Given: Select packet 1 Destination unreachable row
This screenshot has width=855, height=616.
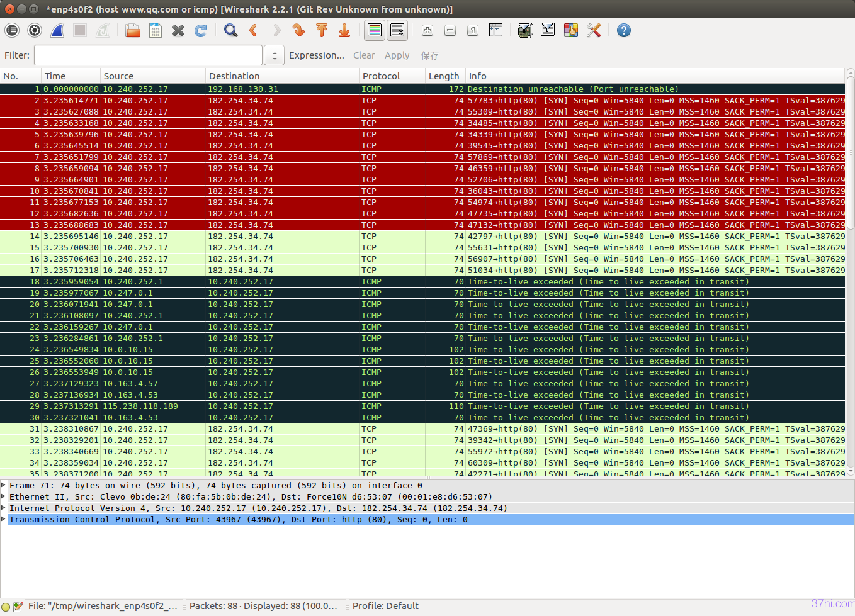Looking at the screenshot, I should point(422,89).
